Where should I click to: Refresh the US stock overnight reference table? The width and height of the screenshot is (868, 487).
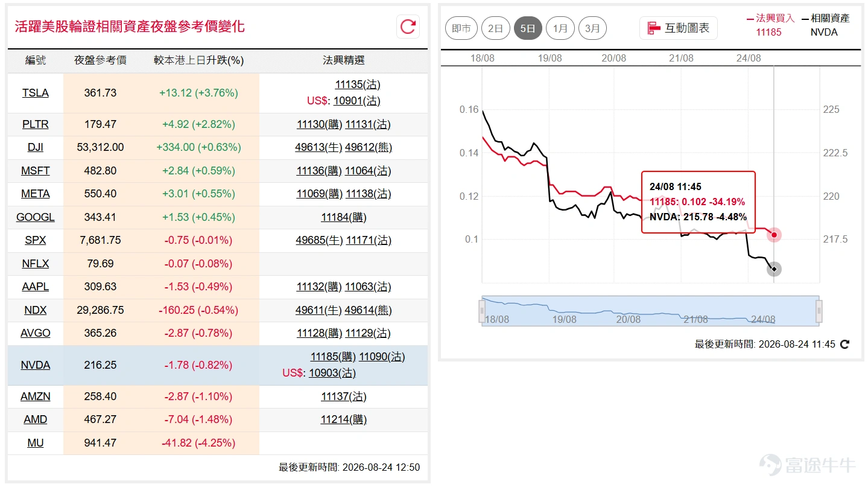[x=408, y=27]
